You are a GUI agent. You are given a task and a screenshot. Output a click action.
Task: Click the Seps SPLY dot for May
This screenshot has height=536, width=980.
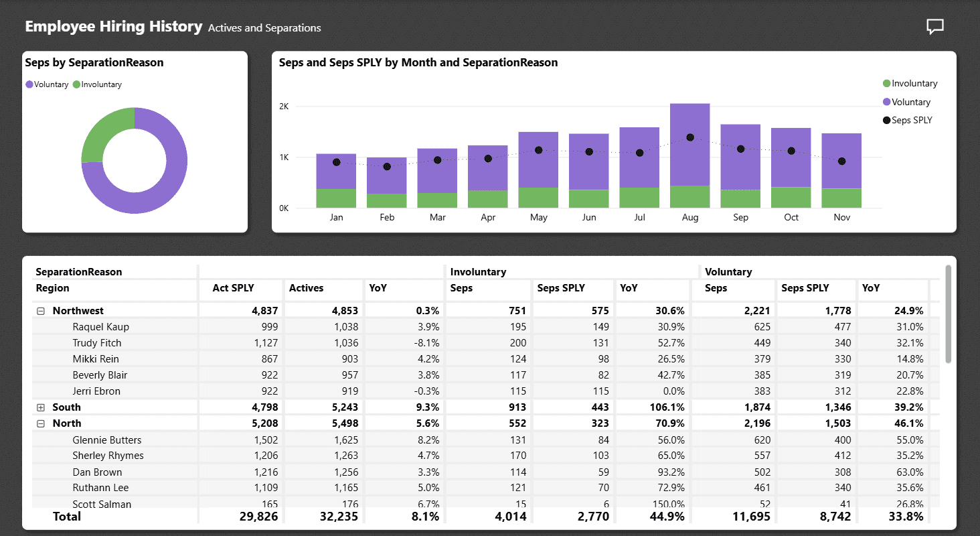538,150
